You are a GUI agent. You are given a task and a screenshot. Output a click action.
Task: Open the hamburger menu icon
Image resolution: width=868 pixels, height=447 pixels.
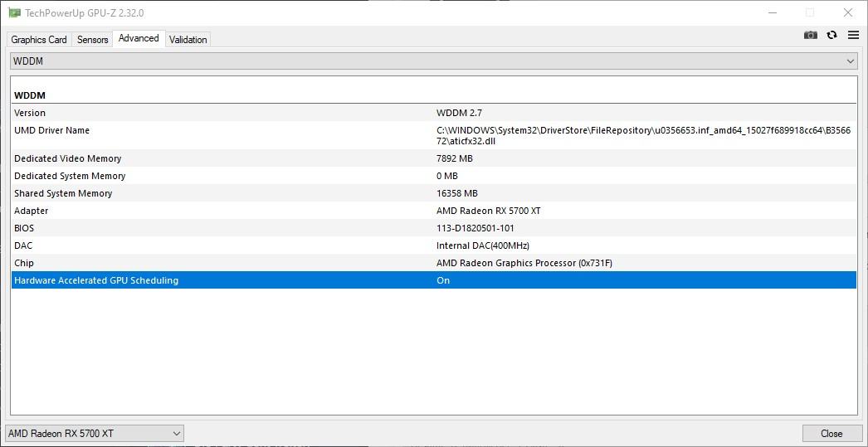coord(853,36)
